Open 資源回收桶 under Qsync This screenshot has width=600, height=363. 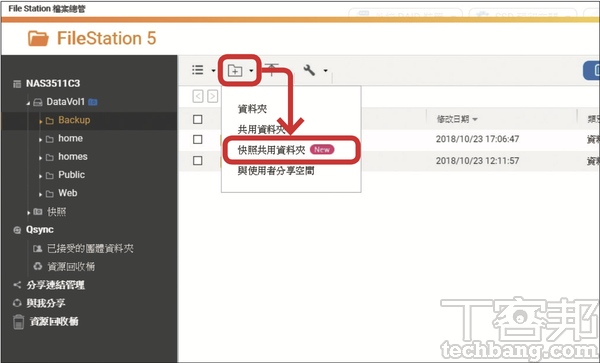click(x=71, y=267)
